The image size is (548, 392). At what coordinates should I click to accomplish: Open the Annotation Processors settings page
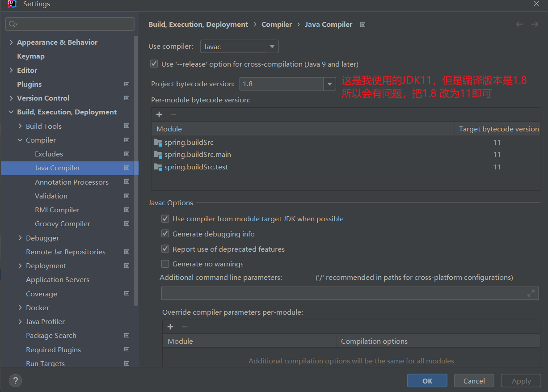[x=72, y=182]
